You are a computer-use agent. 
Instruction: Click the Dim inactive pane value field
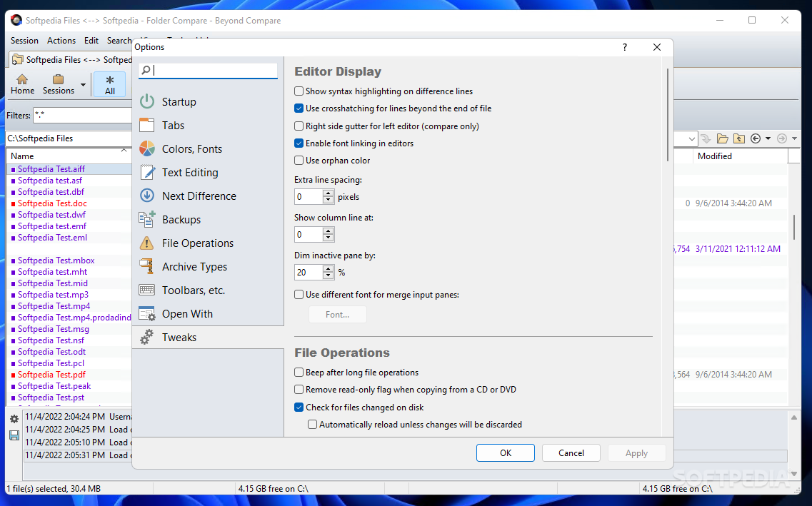point(308,272)
